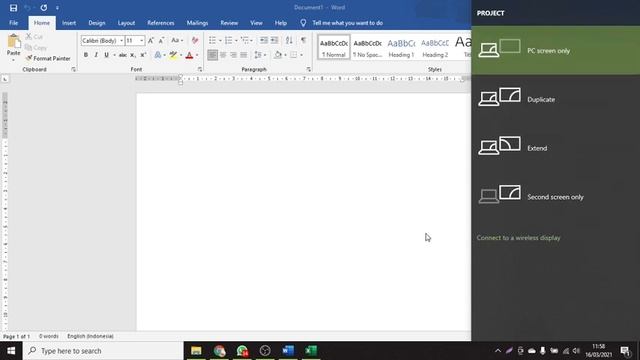Viewport: 640px width, 360px height.
Task: Redo the last action in title bar
Action: [x=44, y=8]
